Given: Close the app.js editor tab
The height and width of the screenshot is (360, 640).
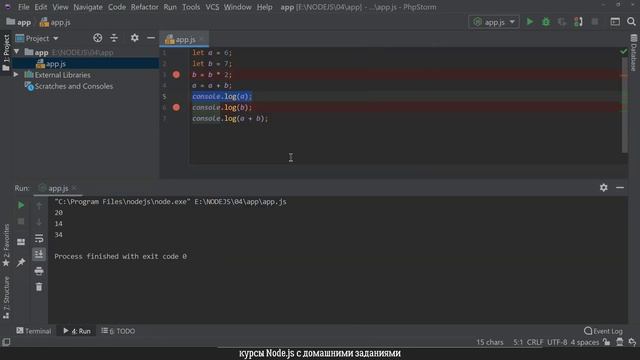Looking at the screenshot, I should [202, 39].
